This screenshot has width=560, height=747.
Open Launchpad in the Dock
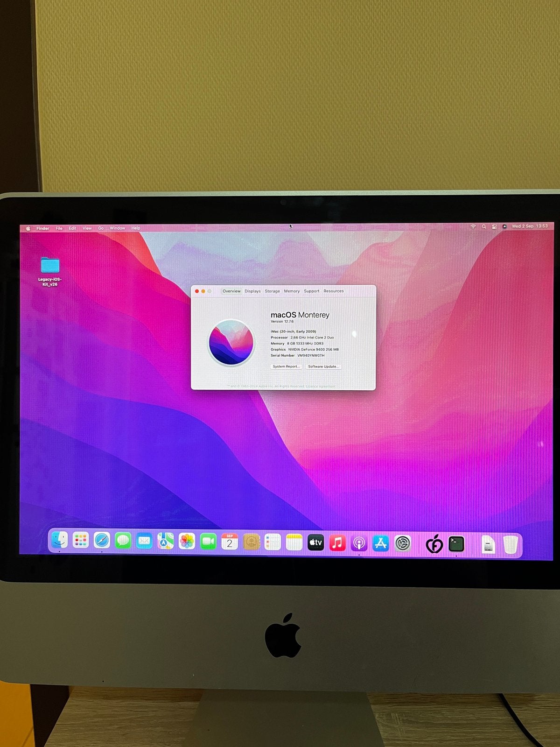coord(81,541)
